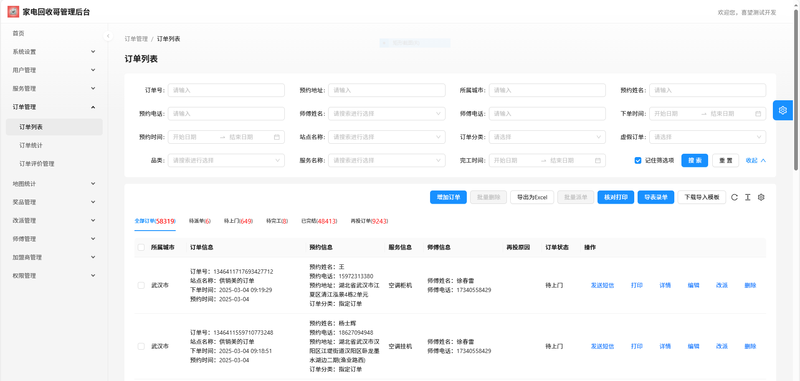Click the blue floating settings gear button
The height and width of the screenshot is (381, 800).
(783, 110)
